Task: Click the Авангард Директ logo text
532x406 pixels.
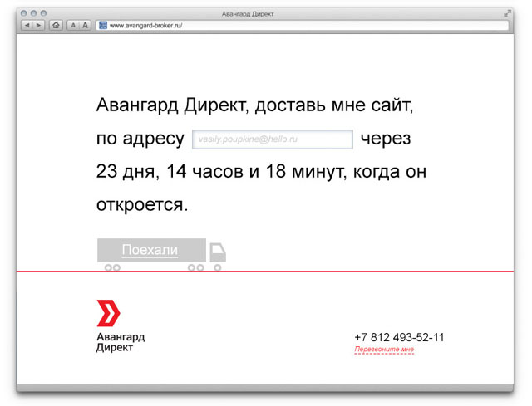Action: (x=121, y=342)
